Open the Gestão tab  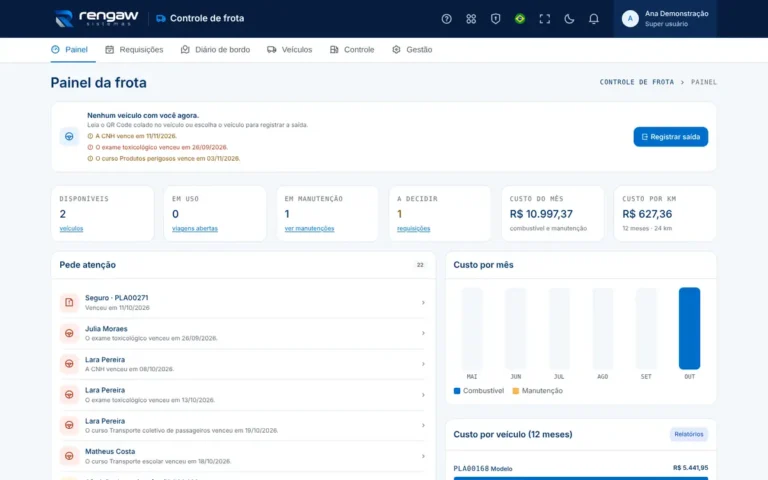[x=412, y=49]
